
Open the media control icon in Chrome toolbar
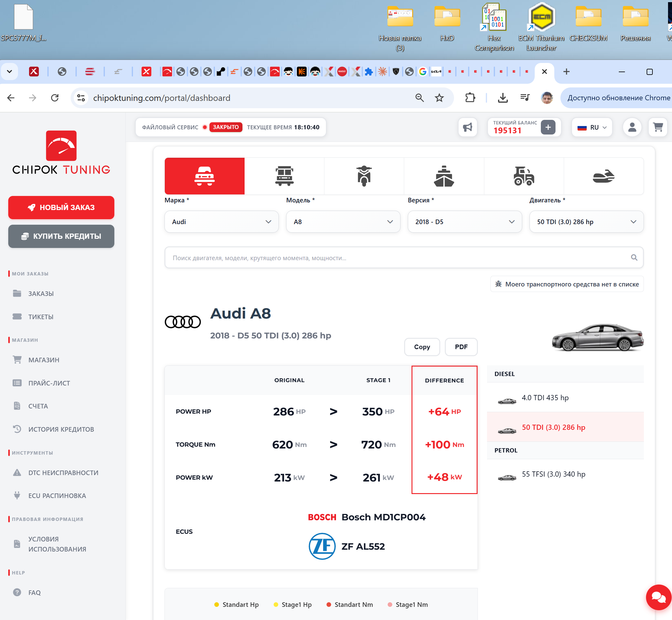click(525, 98)
